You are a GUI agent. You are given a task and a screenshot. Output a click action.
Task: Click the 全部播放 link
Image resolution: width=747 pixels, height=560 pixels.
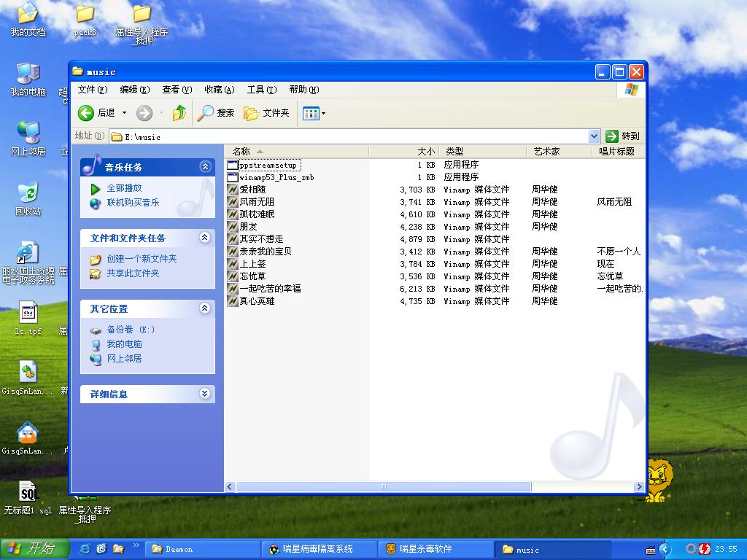point(124,188)
